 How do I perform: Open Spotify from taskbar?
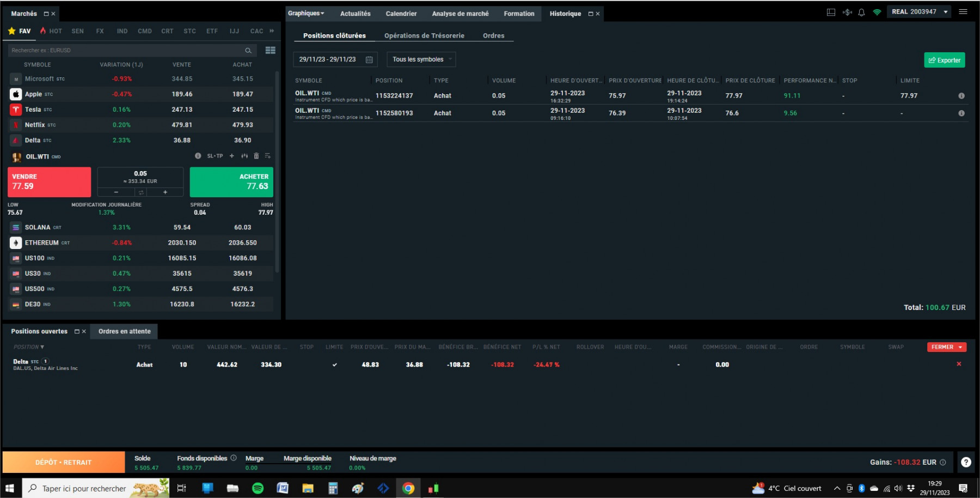[258, 488]
